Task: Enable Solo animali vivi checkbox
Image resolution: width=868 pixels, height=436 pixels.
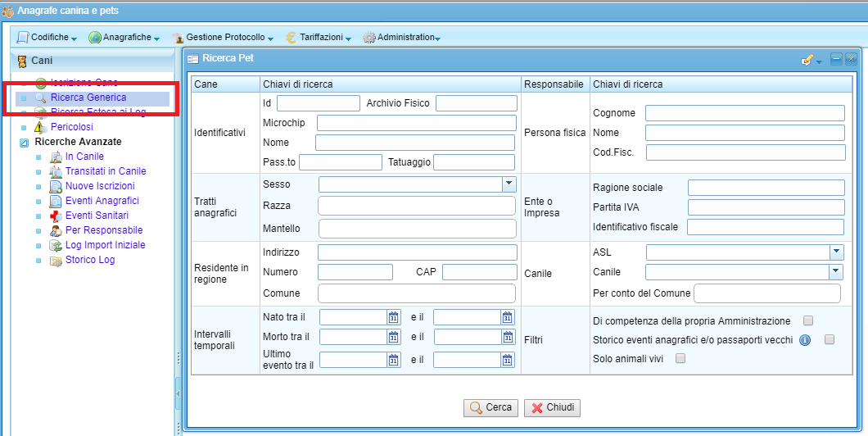Action: click(681, 358)
